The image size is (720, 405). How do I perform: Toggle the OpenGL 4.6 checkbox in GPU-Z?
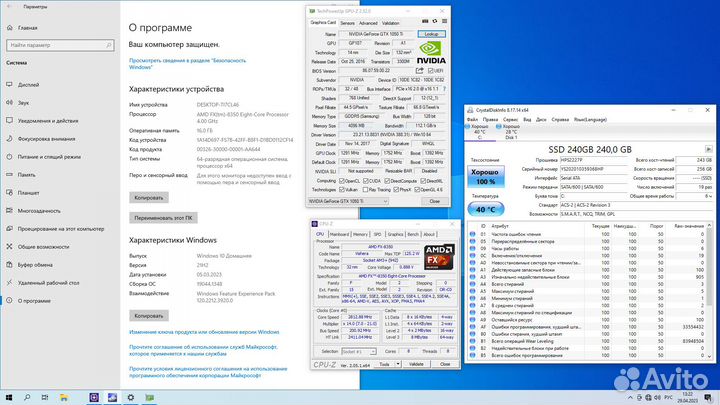[x=417, y=190]
